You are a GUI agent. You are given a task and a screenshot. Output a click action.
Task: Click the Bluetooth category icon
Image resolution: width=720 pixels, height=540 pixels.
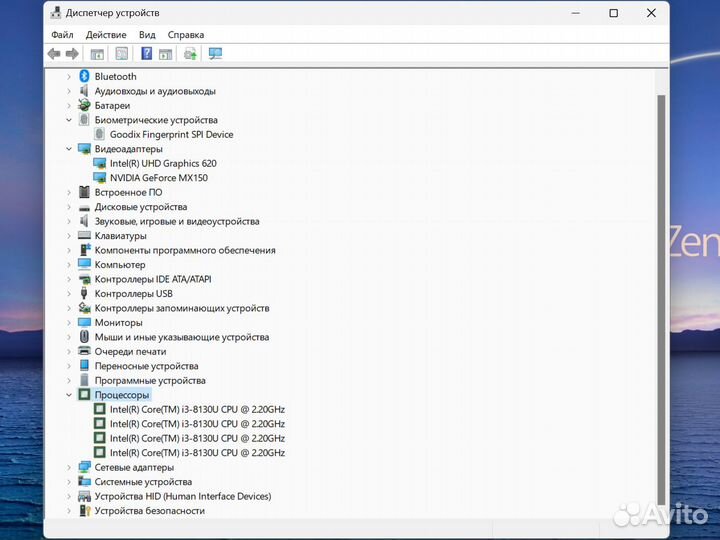click(x=84, y=76)
